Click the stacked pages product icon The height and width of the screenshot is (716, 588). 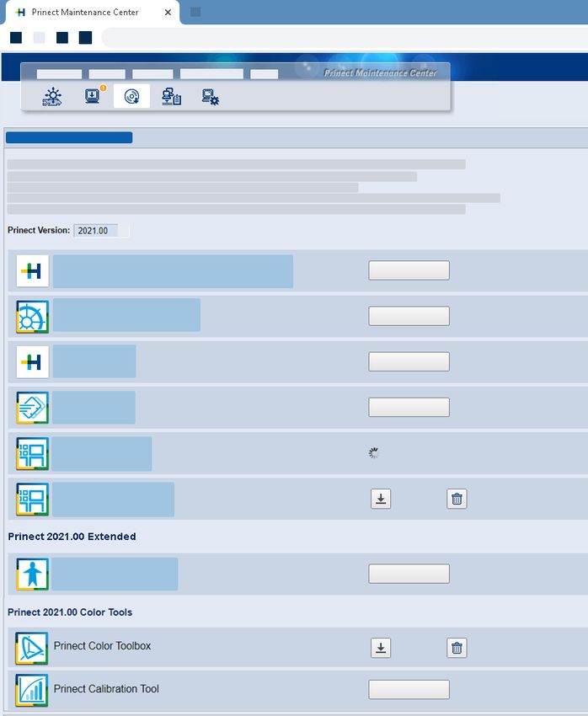tap(32, 408)
